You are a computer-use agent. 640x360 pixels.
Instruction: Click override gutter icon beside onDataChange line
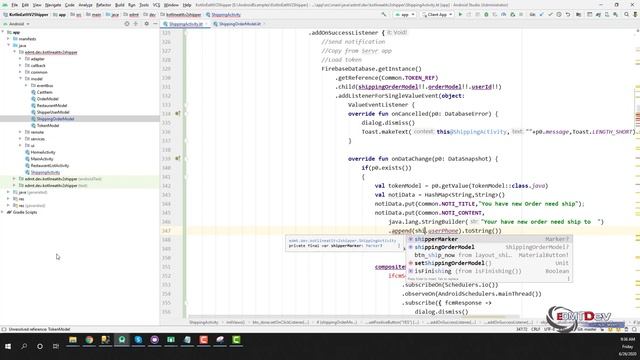(x=178, y=158)
